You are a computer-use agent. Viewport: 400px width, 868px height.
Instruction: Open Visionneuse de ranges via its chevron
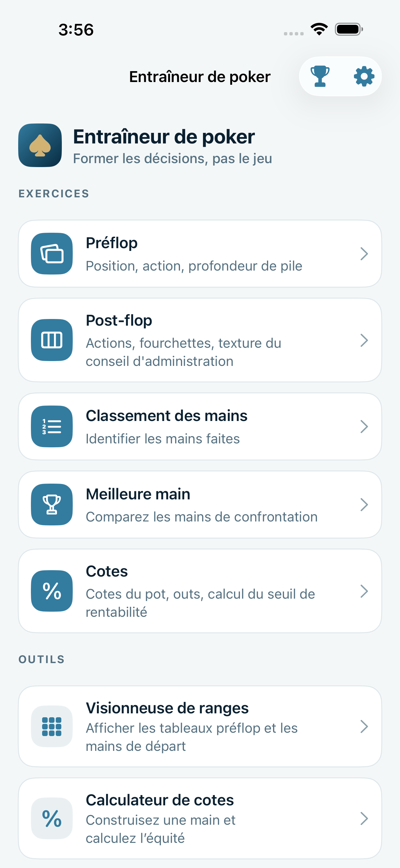pyautogui.click(x=364, y=726)
